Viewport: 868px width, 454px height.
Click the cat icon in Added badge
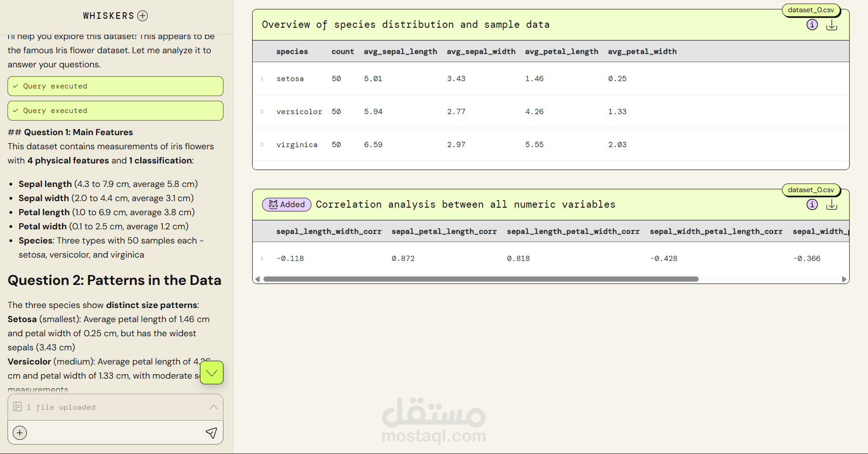(273, 204)
